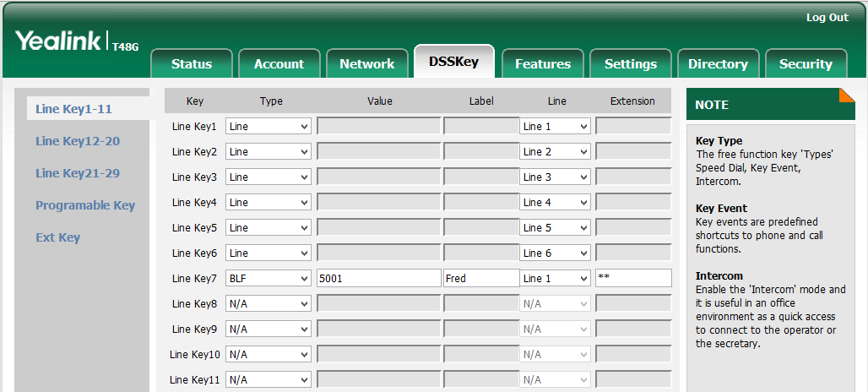Open the Settings tab
This screenshot has width=868, height=392.
[631, 63]
